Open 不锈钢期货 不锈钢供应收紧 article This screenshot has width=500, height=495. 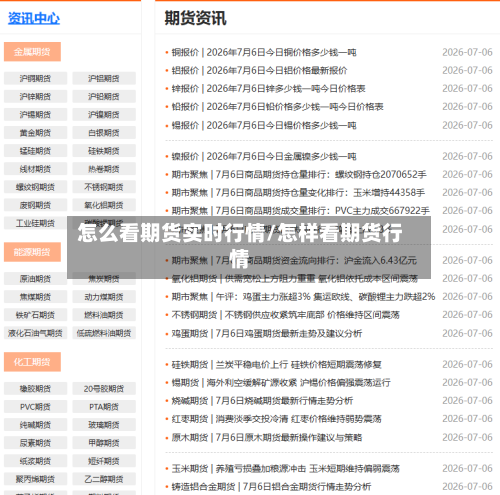point(285,314)
